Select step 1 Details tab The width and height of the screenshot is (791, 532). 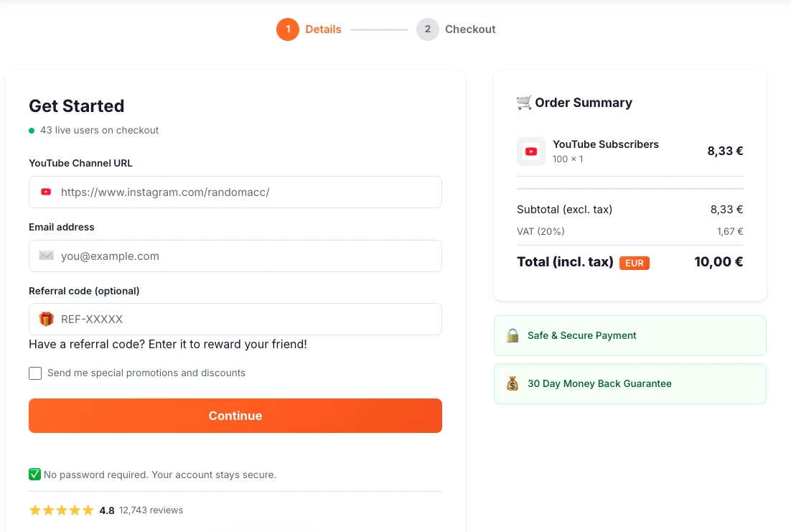click(309, 29)
